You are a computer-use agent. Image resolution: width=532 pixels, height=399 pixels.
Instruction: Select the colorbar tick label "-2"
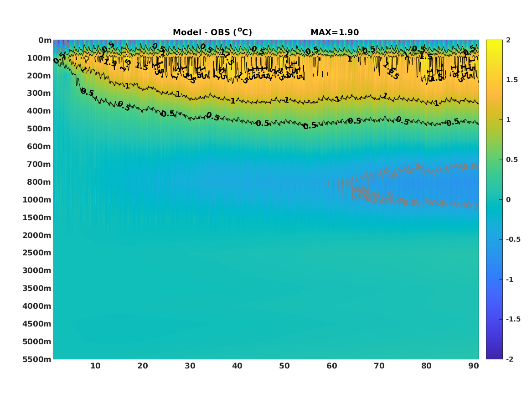tap(510, 359)
